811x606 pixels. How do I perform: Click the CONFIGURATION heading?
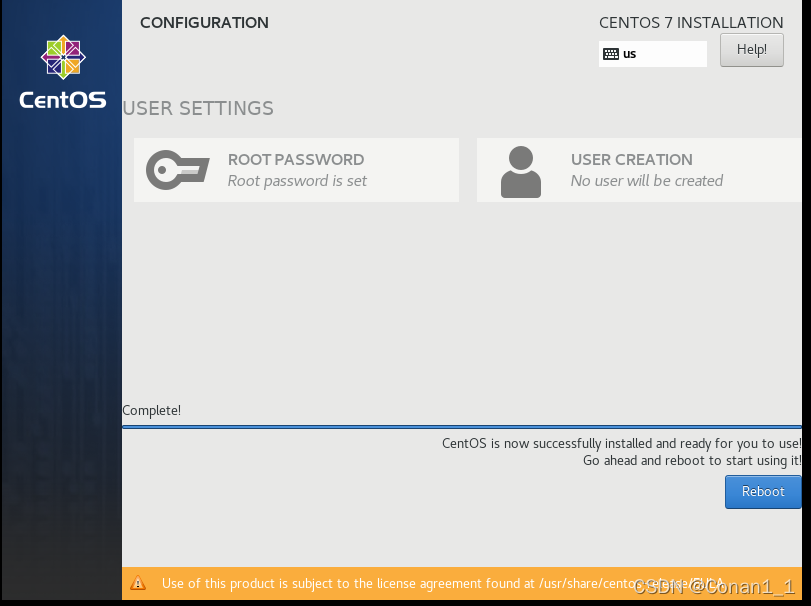pyautogui.click(x=204, y=23)
